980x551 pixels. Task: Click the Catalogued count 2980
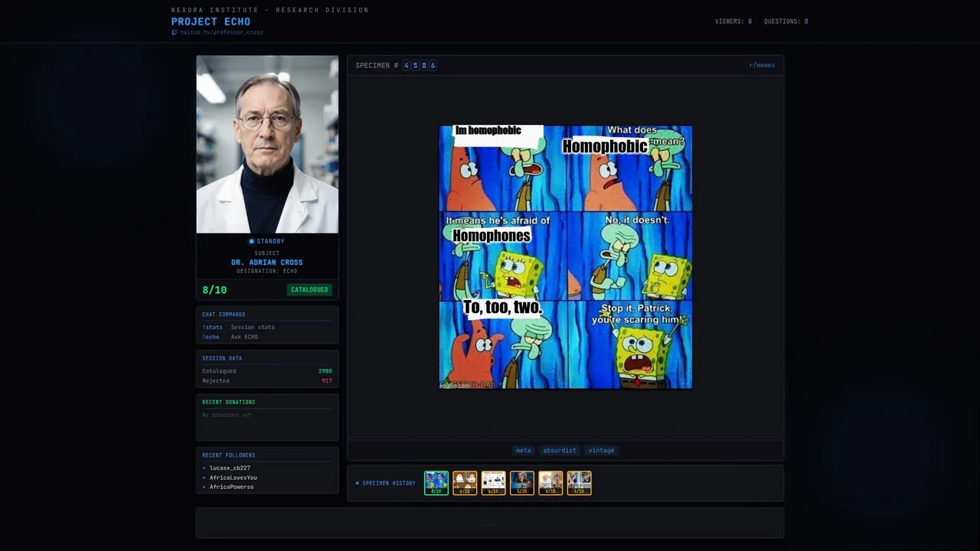coord(325,371)
